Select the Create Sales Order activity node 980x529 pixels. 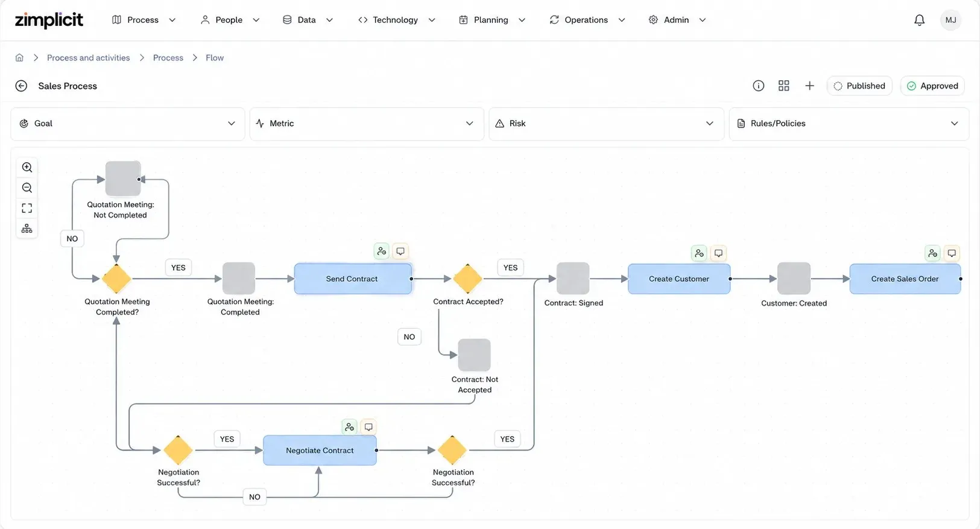pyautogui.click(x=905, y=279)
